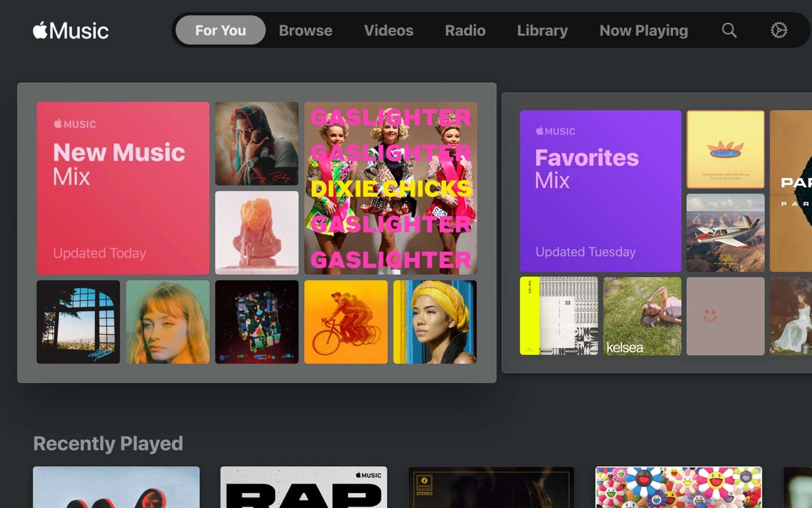This screenshot has width=812, height=508.
Task: Click the Recently Played heading
Action: 108,443
